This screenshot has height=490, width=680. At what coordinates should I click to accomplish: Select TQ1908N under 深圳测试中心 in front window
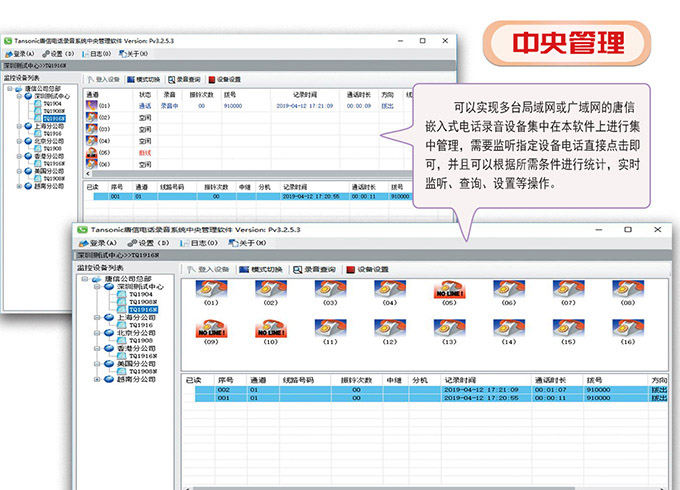click(143, 302)
